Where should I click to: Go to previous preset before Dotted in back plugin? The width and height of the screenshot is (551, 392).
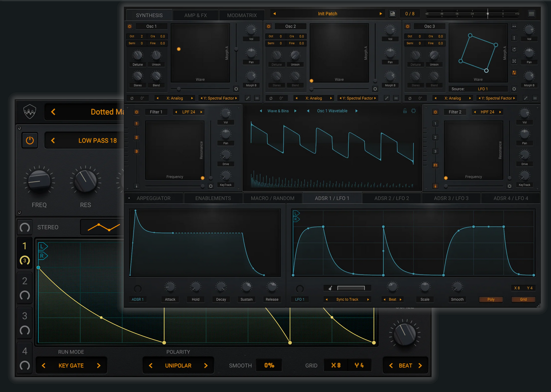pyautogui.click(x=53, y=112)
